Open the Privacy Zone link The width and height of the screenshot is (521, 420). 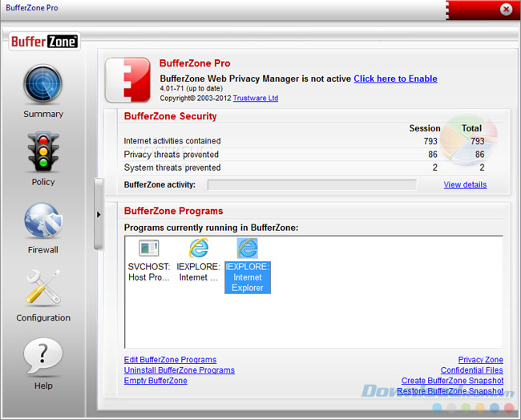[480, 360]
